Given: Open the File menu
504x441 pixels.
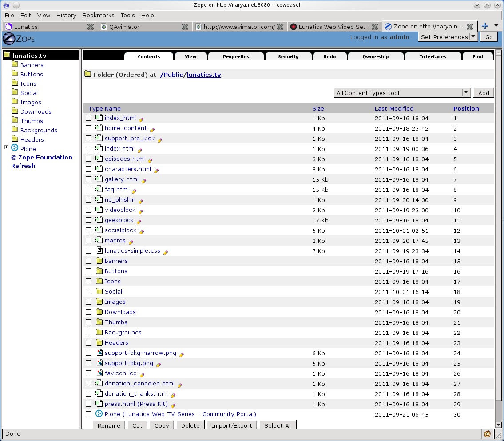Looking at the screenshot, I should 9,15.
